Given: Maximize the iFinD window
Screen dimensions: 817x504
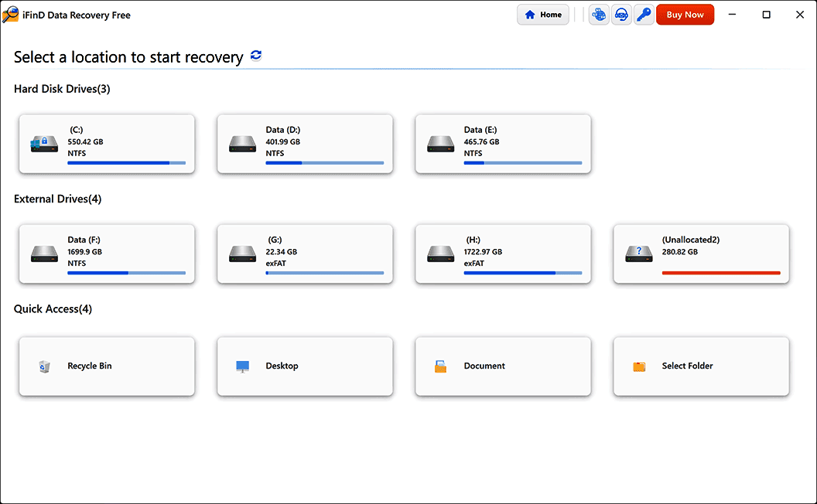Looking at the screenshot, I should 766,15.
